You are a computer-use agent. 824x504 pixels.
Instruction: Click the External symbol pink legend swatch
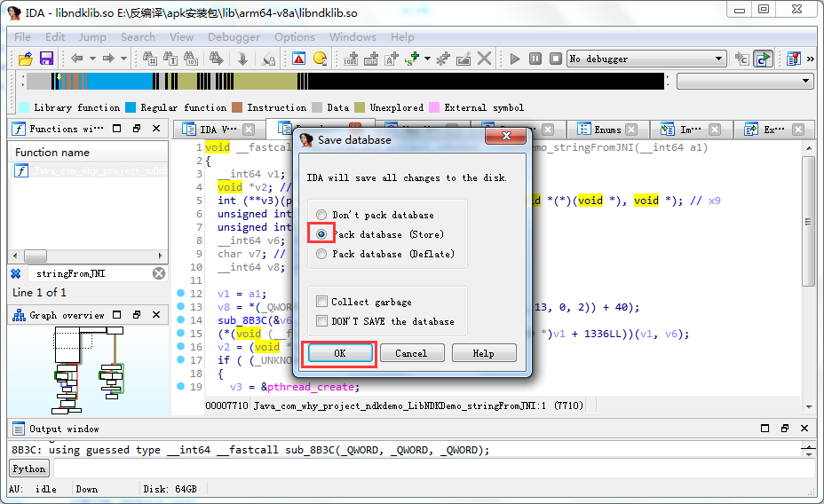point(434,107)
